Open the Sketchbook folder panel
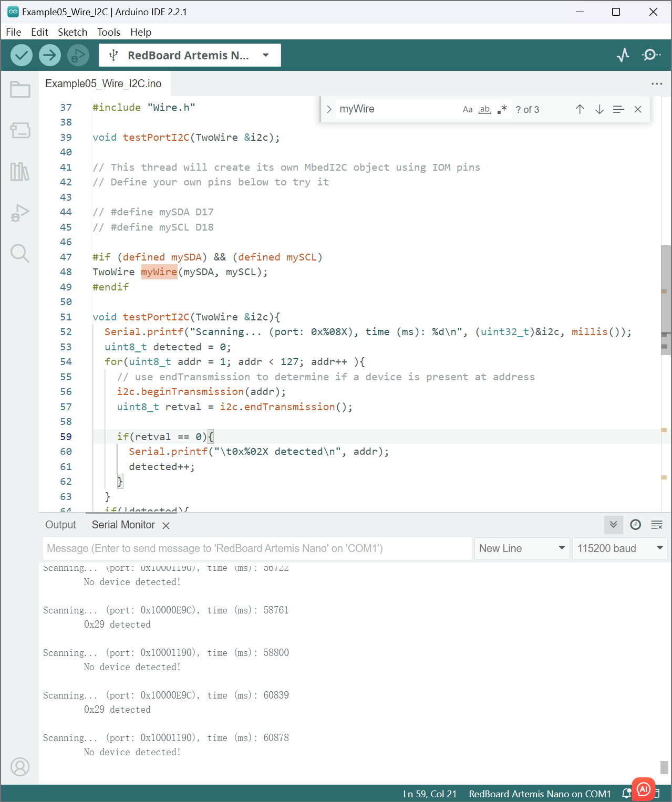Image resolution: width=672 pixels, height=802 pixels. pyautogui.click(x=20, y=90)
